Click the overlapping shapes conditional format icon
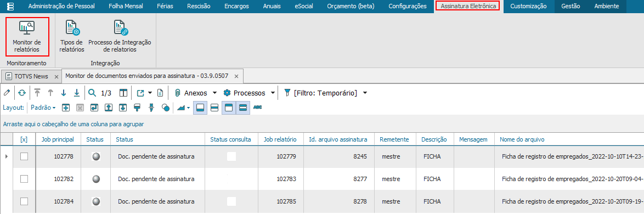 coord(166,108)
